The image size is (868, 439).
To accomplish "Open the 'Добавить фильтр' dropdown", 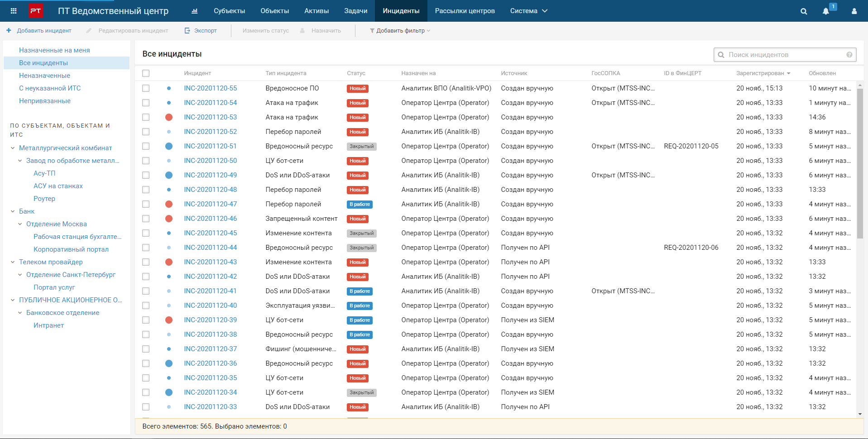I will (x=400, y=31).
